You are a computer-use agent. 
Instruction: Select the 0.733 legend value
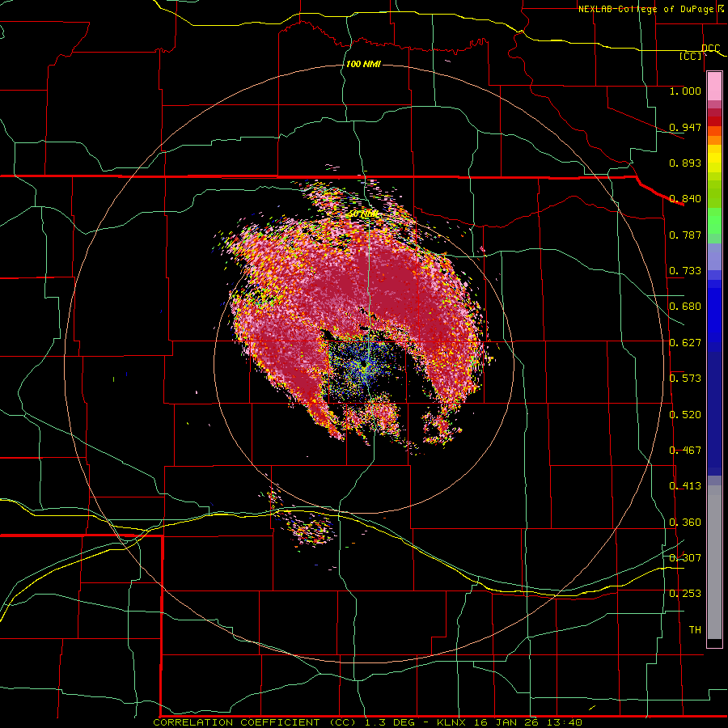point(685,271)
